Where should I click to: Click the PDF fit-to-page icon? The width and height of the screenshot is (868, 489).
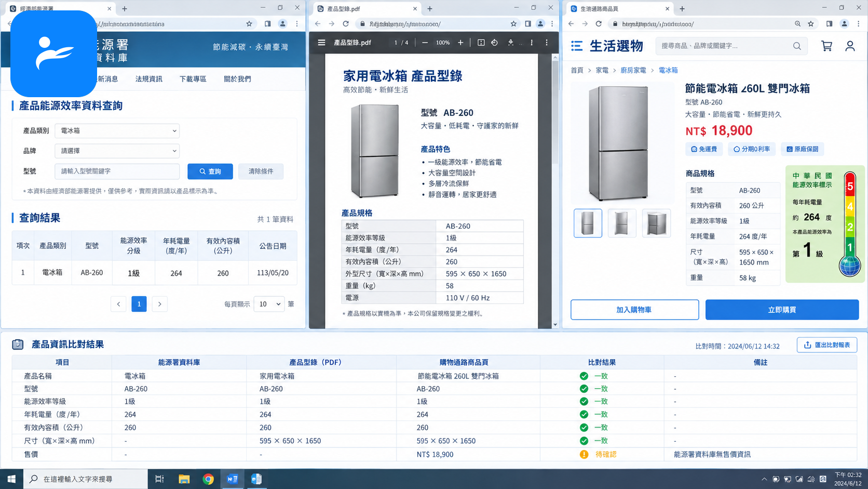481,43
